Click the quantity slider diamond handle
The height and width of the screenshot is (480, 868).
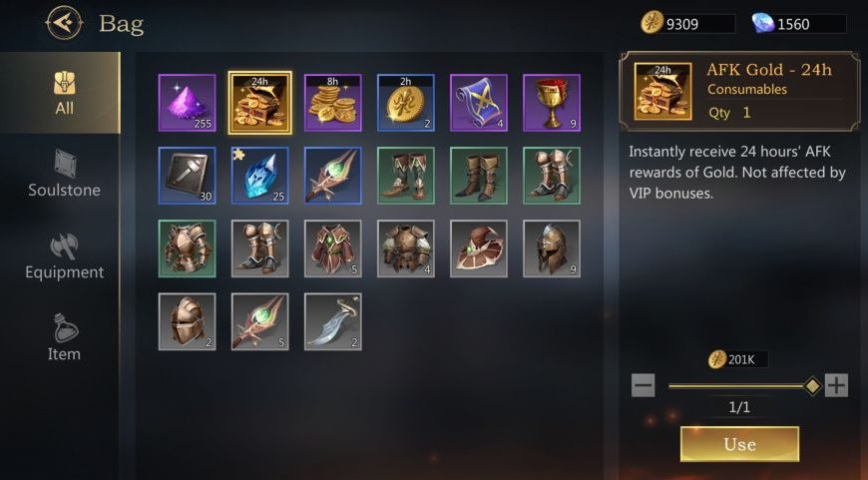pos(812,386)
